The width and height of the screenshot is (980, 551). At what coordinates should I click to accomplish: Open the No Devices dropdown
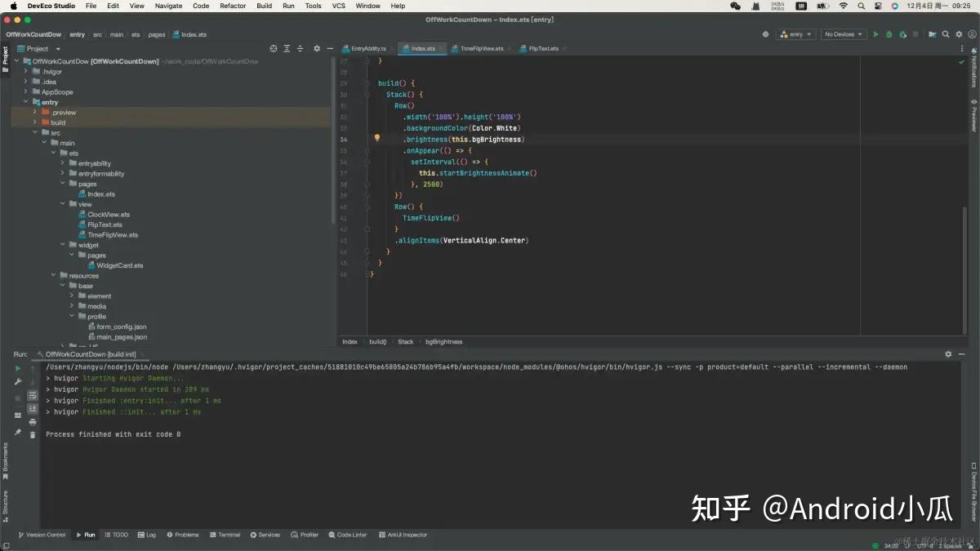pos(843,34)
